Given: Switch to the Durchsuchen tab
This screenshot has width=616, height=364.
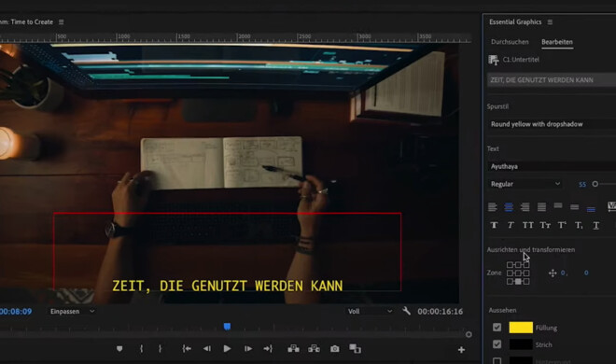Looking at the screenshot, I should (510, 42).
